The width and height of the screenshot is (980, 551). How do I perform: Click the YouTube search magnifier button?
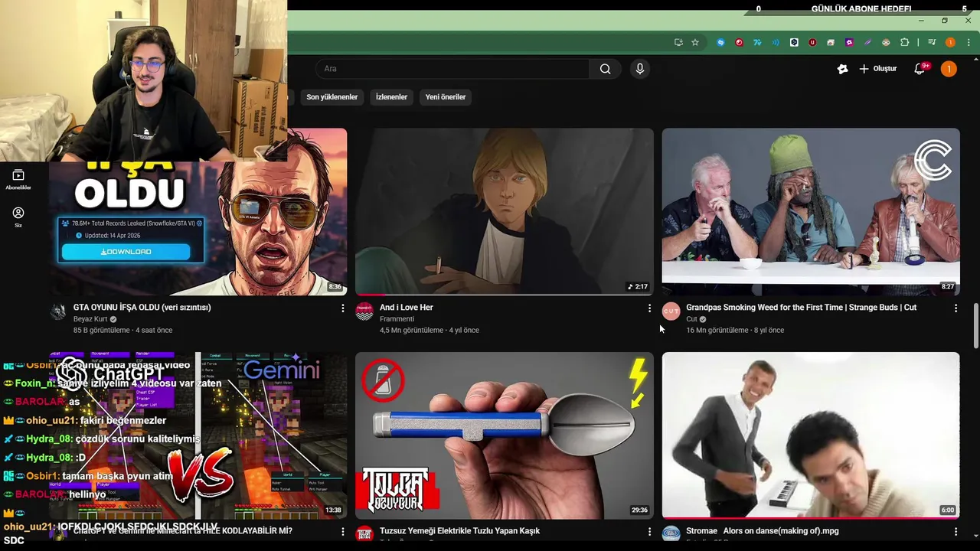point(605,69)
